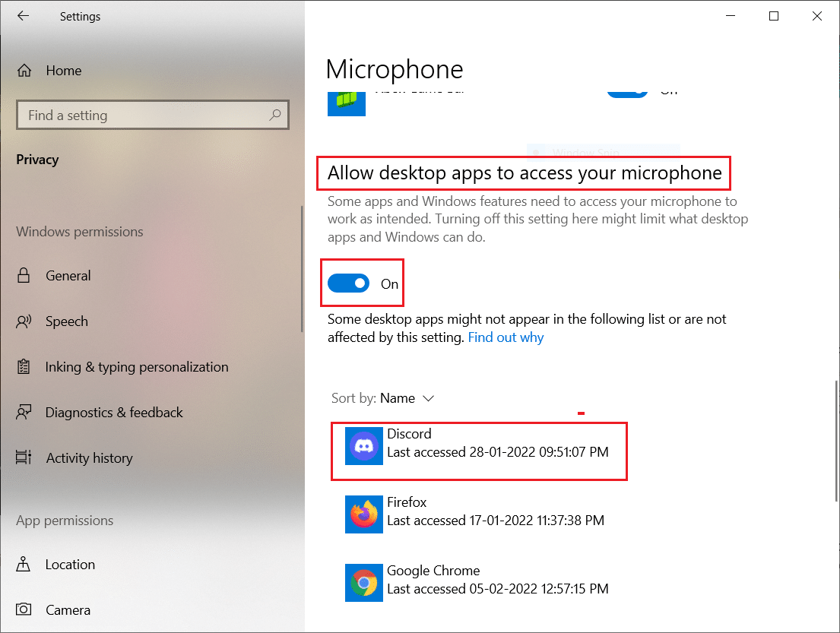Minimize the Settings window
This screenshot has height=633, width=840.
[731, 16]
